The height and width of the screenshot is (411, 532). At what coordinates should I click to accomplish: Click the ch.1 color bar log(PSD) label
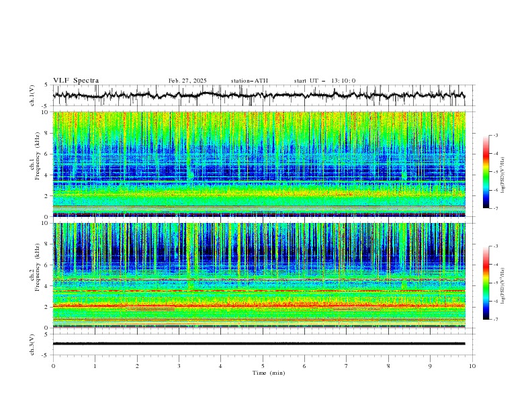tap(502, 175)
